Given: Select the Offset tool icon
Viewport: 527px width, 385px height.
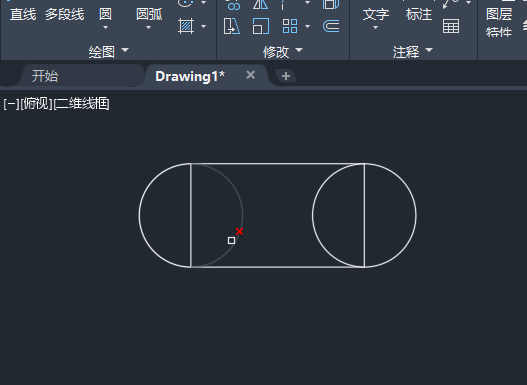Looking at the screenshot, I should pyautogui.click(x=331, y=26).
